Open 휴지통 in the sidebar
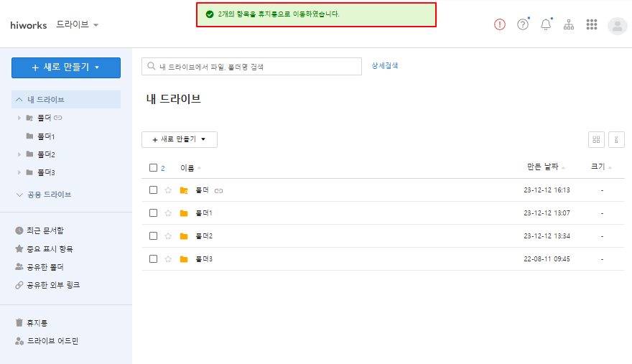The width and height of the screenshot is (632, 364). tap(32, 323)
